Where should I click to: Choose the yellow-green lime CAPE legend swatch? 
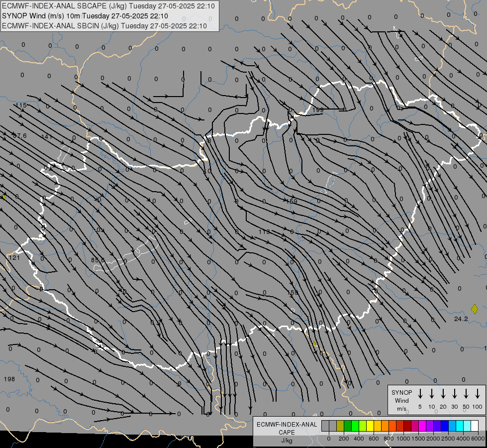pos(363,426)
